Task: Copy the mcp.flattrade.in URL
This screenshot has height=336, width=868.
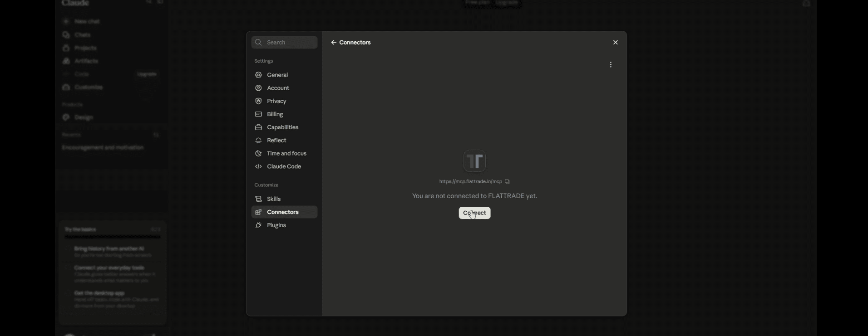Action: 508,182
